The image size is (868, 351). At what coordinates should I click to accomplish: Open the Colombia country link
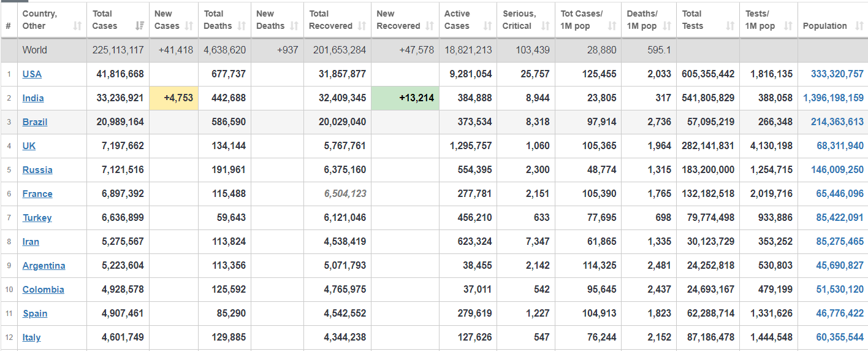[43, 289]
